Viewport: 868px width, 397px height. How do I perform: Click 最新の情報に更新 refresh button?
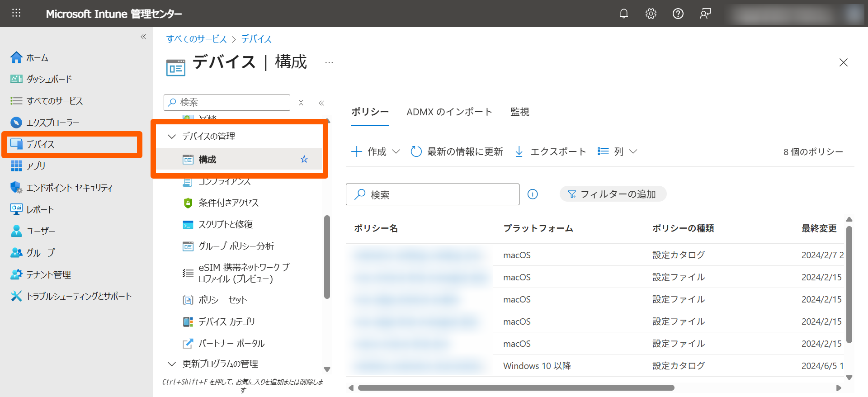[457, 151]
